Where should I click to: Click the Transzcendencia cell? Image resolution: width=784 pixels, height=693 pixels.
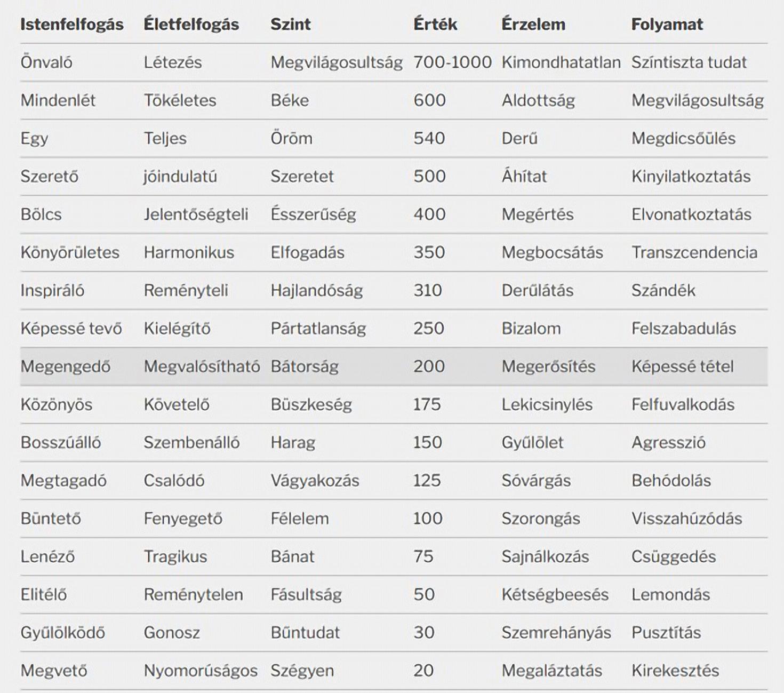(694, 252)
